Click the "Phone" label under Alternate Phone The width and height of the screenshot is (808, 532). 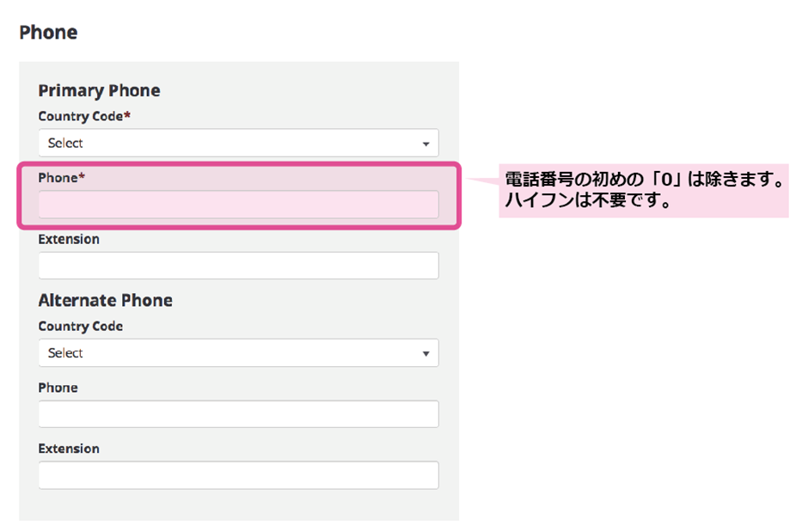tap(58, 388)
